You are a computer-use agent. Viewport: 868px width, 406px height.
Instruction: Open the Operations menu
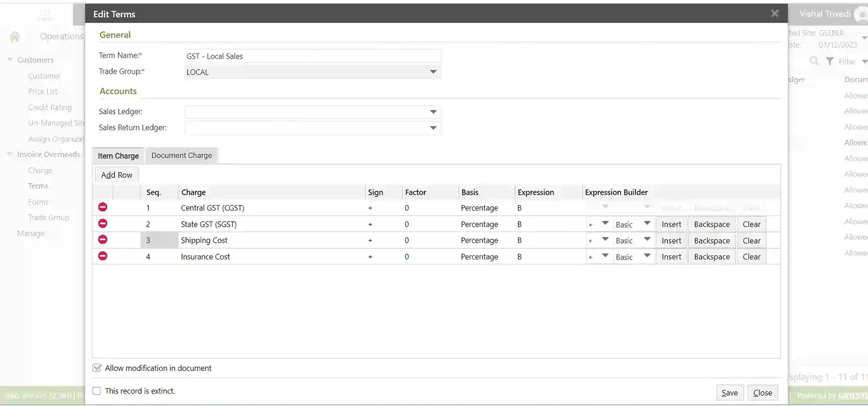tap(62, 36)
